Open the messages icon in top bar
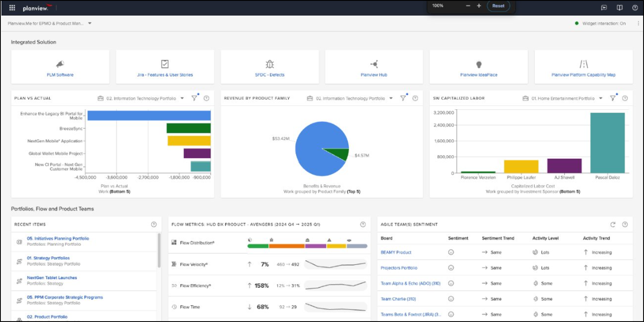 coord(604,8)
